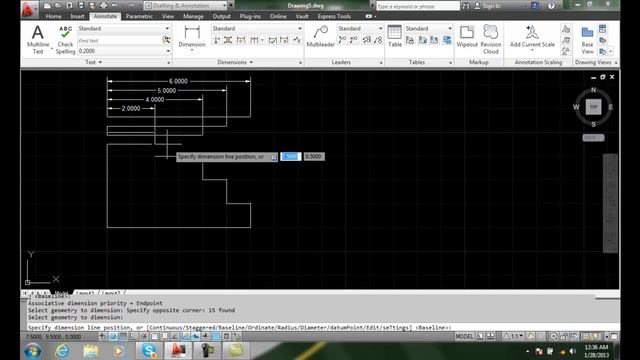Image resolution: width=640 pixels, height=360 pixels.
Task: Toggle Infer Constraints in status bar
Action: tap(102, 337)
